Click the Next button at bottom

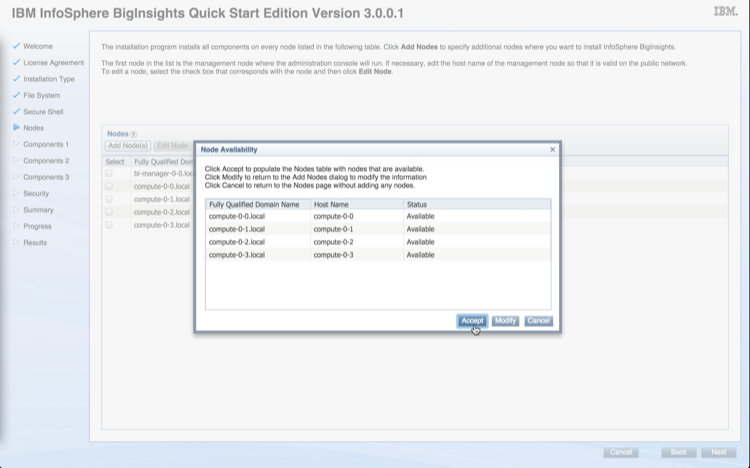(x=718, y=452)
